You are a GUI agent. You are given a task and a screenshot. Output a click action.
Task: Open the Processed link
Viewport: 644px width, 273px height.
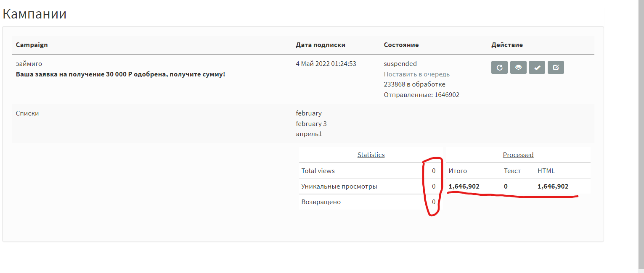tap(518, 155)
